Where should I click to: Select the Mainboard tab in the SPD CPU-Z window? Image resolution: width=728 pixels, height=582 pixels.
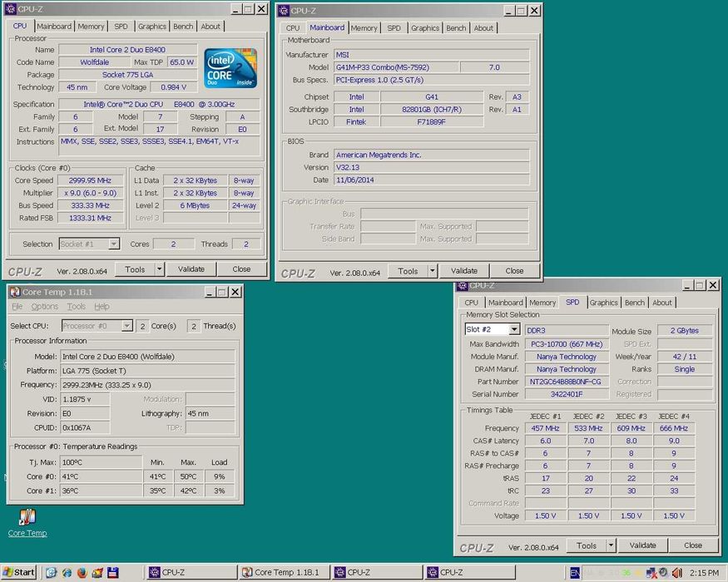506,303
